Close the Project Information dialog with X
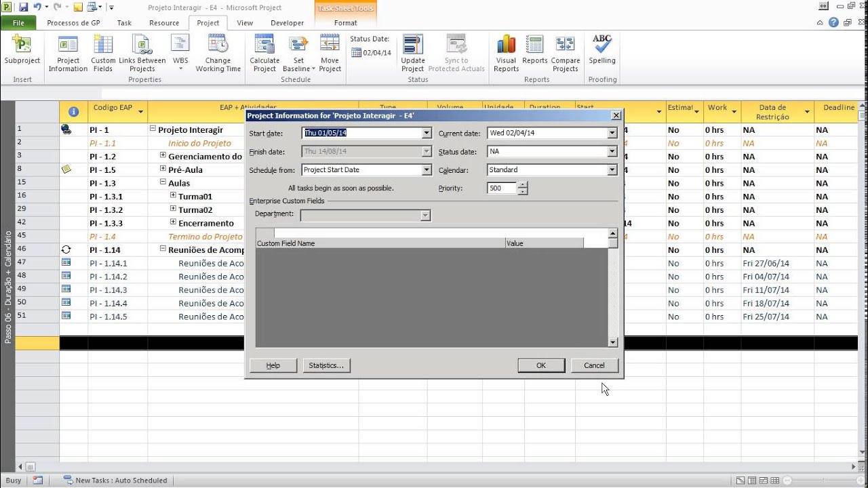Viewport: 868px width, 488px height. [616, 115]
